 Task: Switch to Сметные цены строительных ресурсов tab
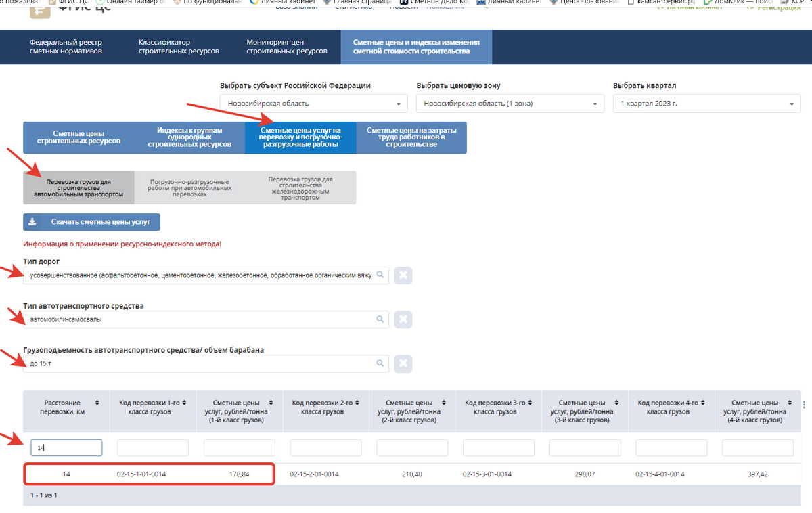coord(78,137)
